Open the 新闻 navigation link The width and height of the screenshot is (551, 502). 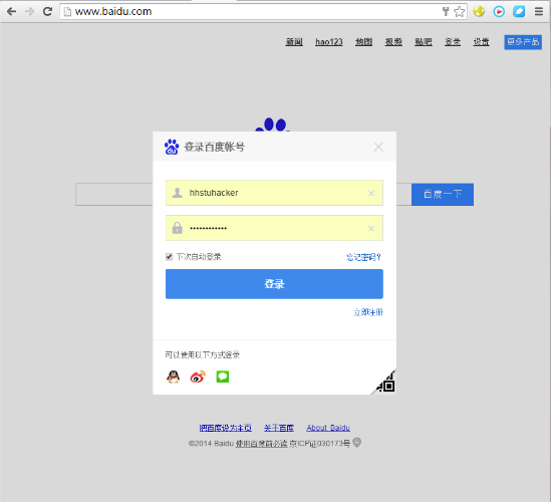pyautogui.click(x=294, y=42)
